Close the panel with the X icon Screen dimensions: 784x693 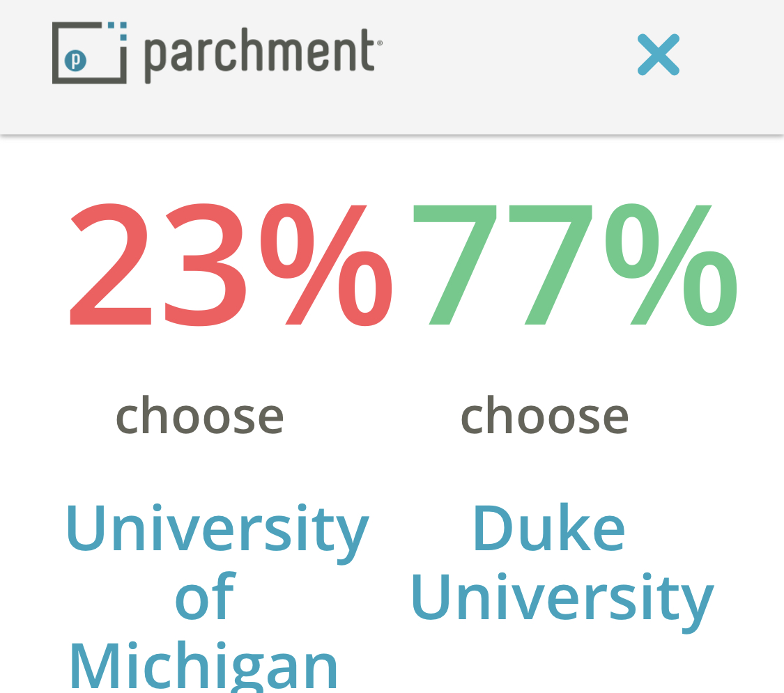tap(658, 54)
